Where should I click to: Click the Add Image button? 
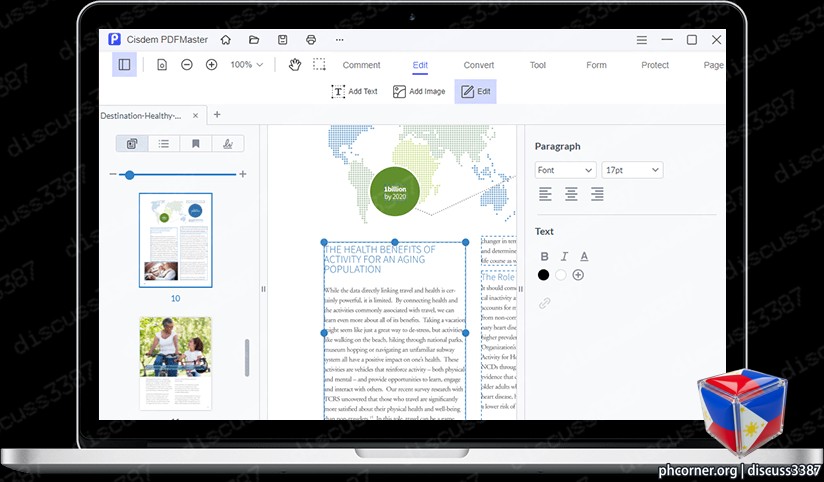[419, 91]
